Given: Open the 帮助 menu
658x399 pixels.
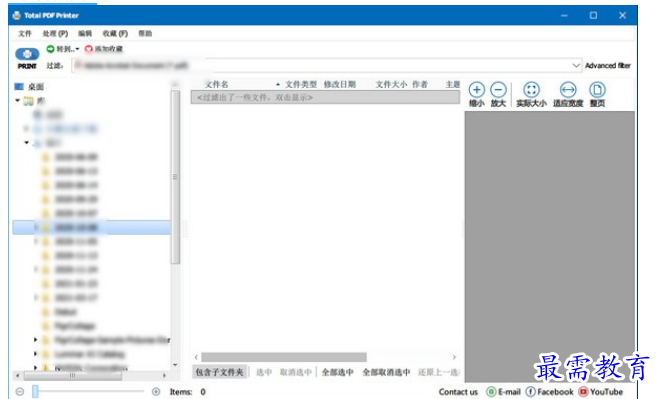Looking at the screenshot, I should [x=145, y=34].
